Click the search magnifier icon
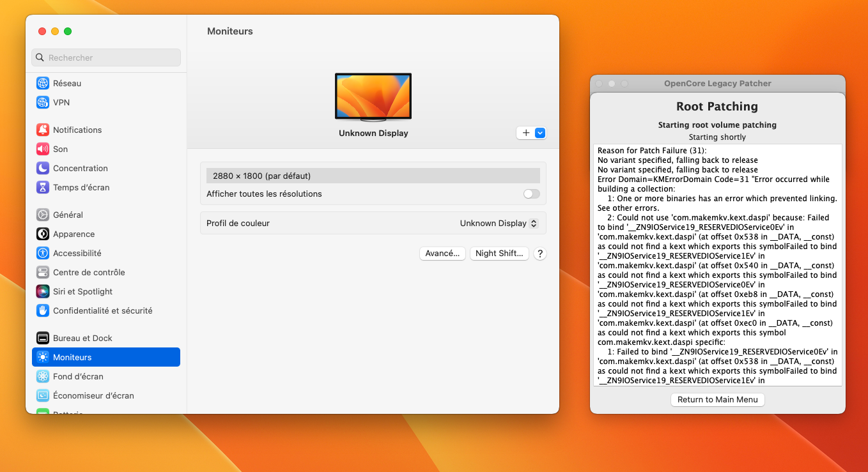The image size is (868, 472). (x=40, y=57)
